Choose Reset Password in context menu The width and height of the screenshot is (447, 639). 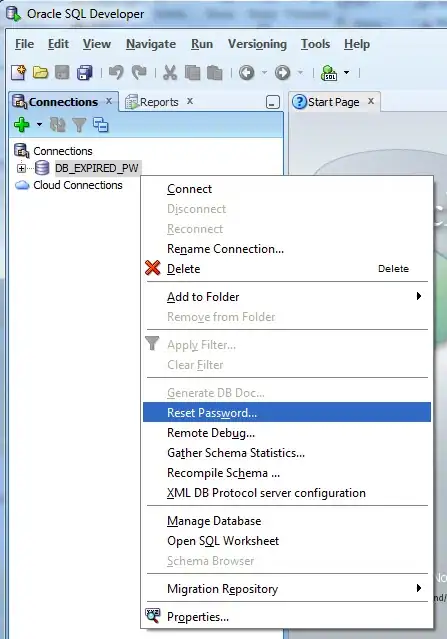[x=287, y=413]
